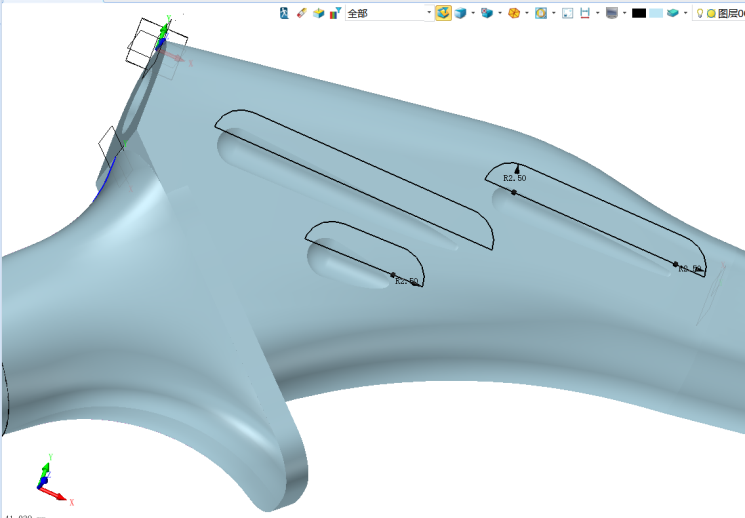Screen dimensions: 745x518
Task: Click the color bars filter icon
Action: point(335,13)
